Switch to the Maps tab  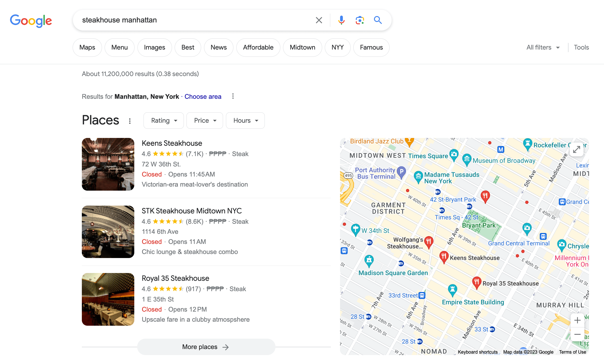coord(87,48)
